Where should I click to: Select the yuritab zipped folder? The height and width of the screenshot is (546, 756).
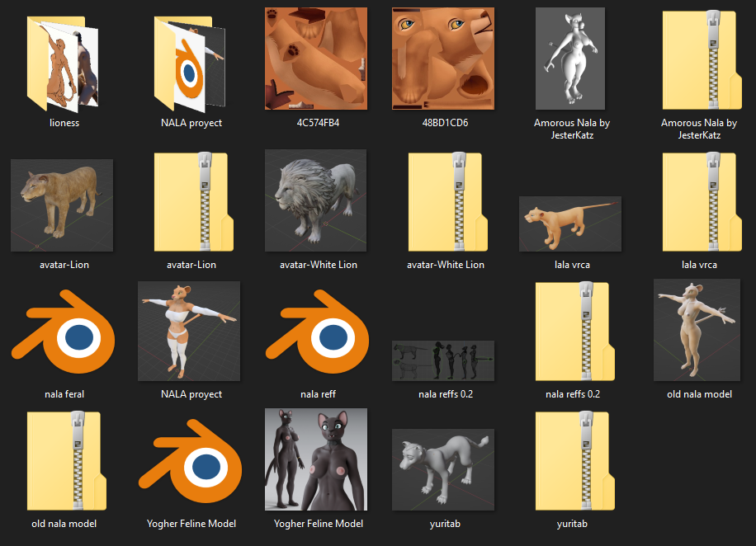point(575,461)
